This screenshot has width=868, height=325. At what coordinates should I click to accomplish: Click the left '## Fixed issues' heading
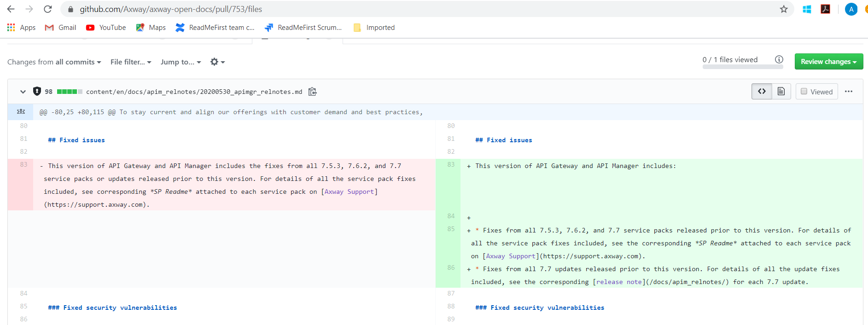(x=76, y=140)
